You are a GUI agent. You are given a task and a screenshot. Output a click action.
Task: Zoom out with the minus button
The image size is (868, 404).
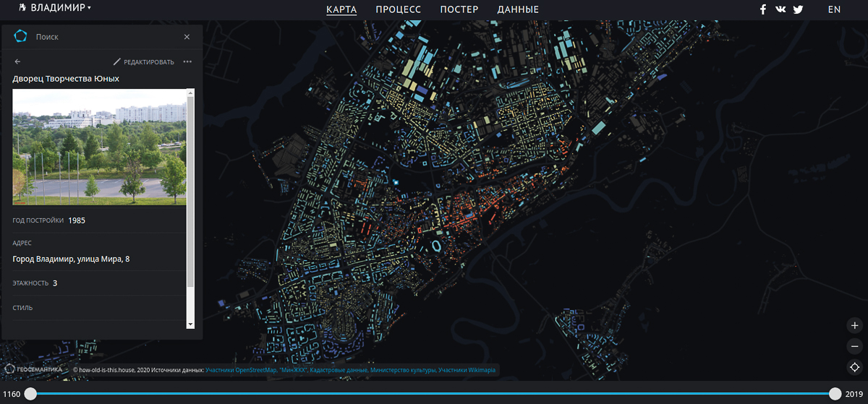[x=854, y=346]
